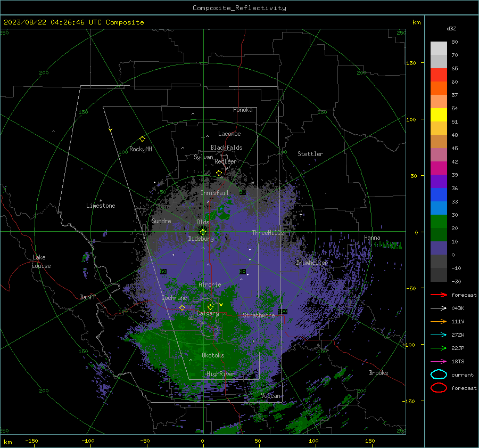
Task: Click the magenta 18TS arrow icon
Action: click(x=439, y=362)
